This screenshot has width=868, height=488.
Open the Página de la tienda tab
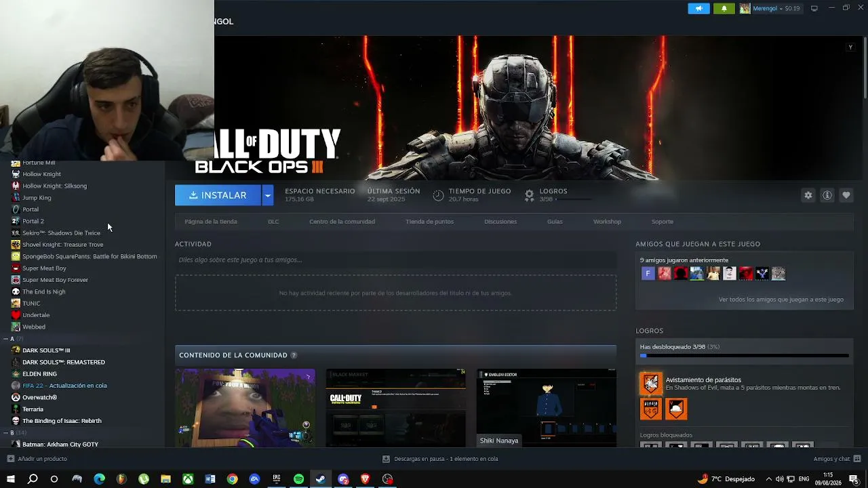click(x=211, y=222)
